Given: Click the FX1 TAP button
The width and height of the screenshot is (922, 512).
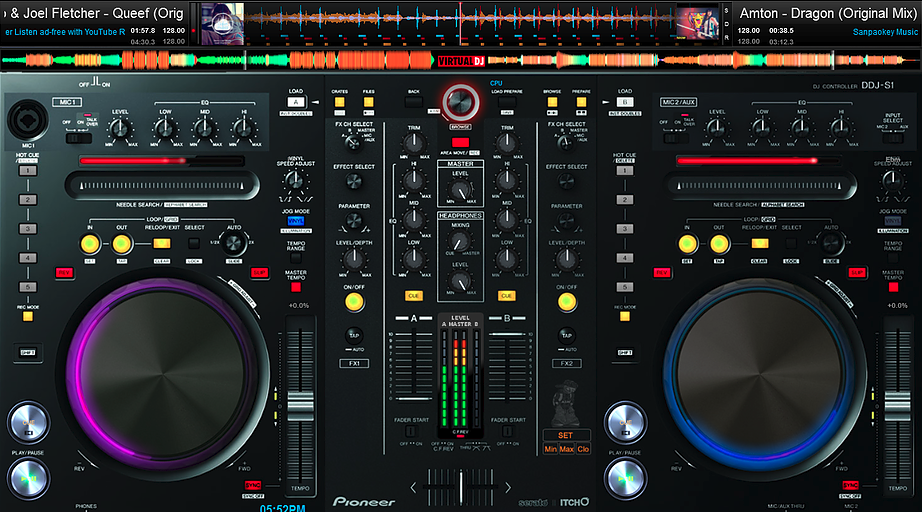Looking at the screenshot, I should [x=354, y=335].
